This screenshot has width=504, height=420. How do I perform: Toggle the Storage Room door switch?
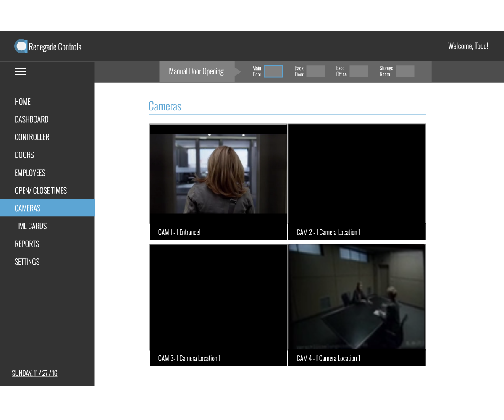point(405,71)
